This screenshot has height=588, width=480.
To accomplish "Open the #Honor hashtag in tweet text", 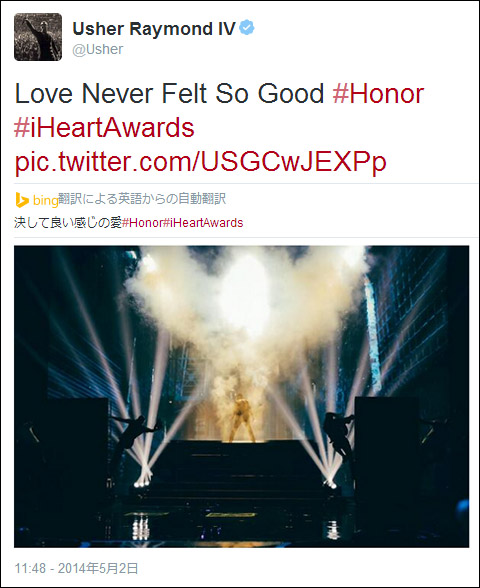I will point(378,94).
